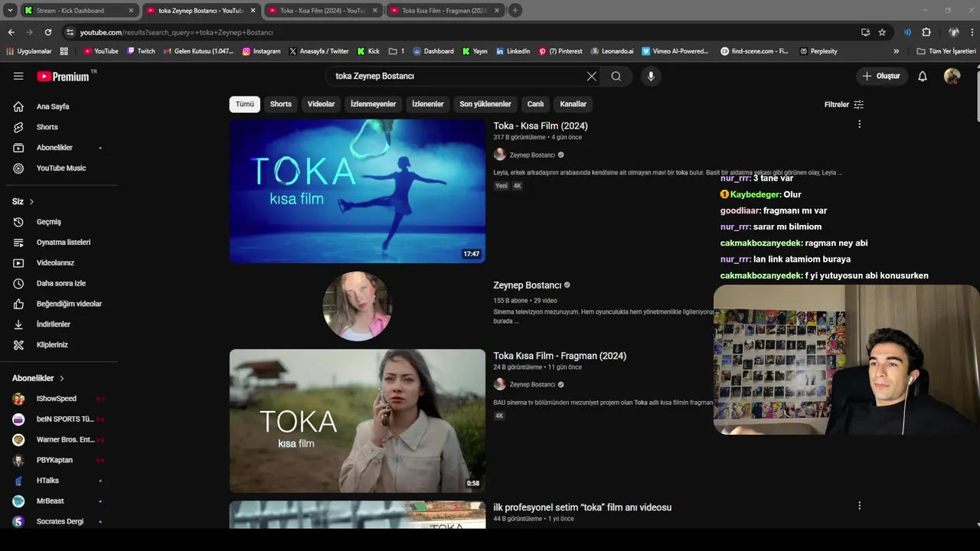Image resolution: width=980 pixels, height=551 pixels.
Task: Expand the Abonelikler section header chevron
Action: click(62, 378)
